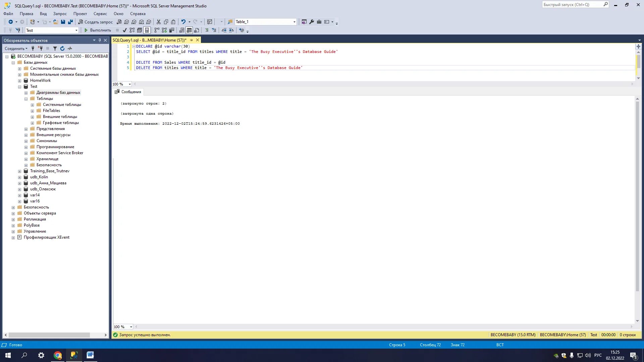This screenshot has height=362, width=644.
Task: Click the Refresh icon in Object Explorer
Action: point(62,49)
